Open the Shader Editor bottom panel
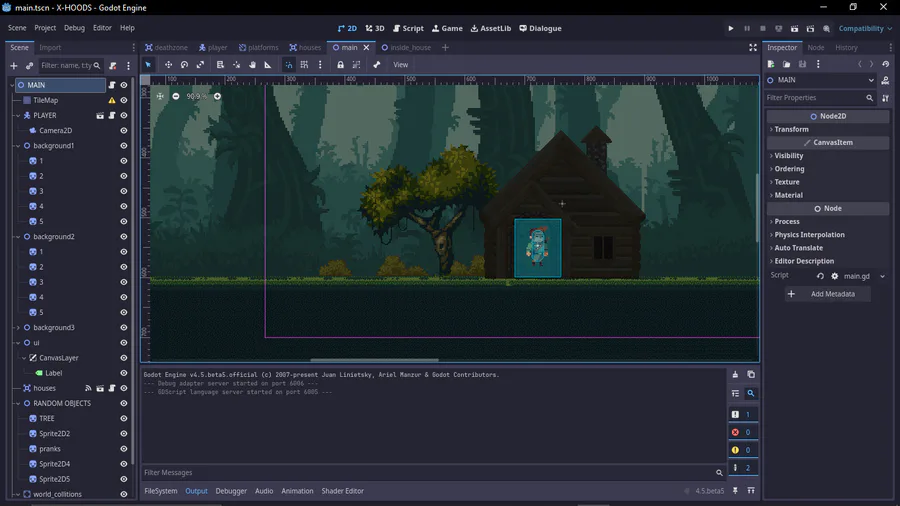This screenshot has width=900, height=506. pyautogui.click(x=343, y=491)
